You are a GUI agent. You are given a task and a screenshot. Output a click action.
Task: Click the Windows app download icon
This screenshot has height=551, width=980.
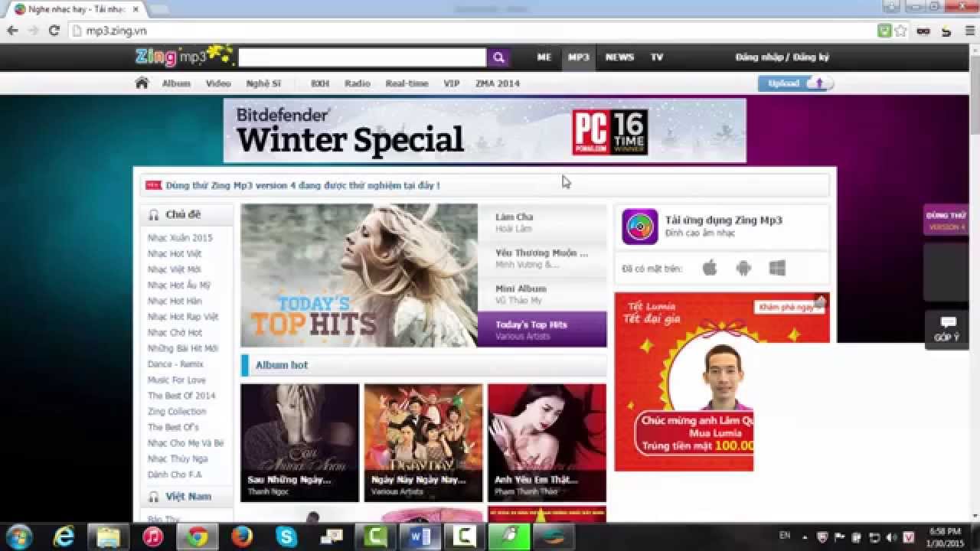click(777, 268)
